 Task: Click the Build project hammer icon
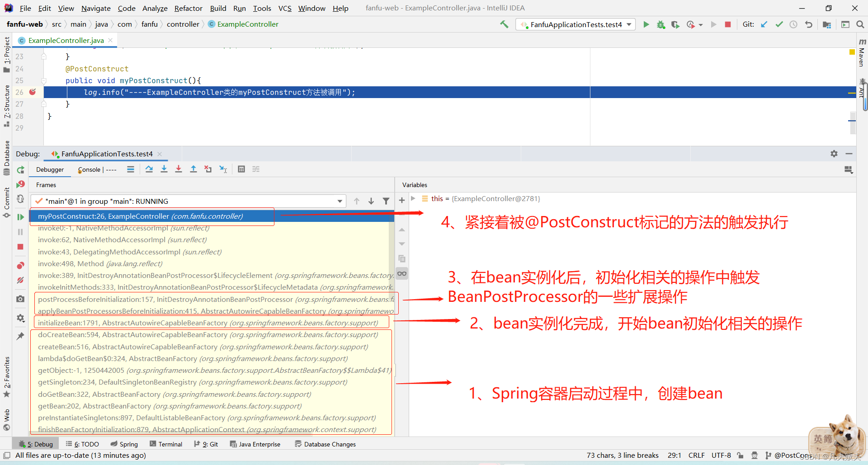pos(504,24)
